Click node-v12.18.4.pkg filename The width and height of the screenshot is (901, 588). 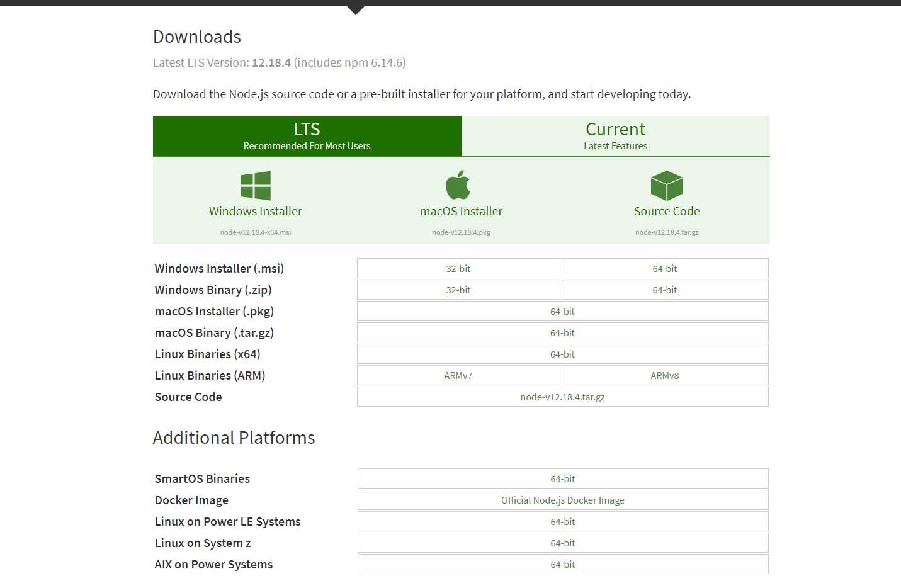pyautogui.click(x=462, y=232)
